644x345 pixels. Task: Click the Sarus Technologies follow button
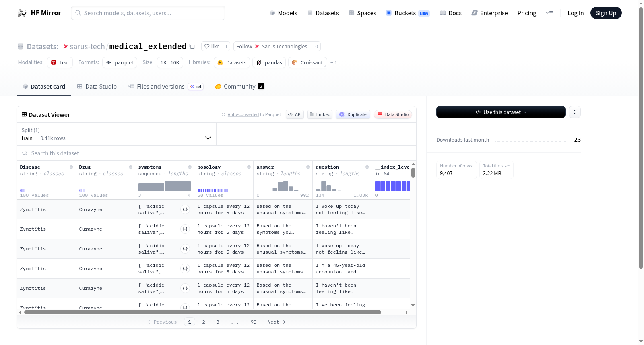click(x=272, y=46)
